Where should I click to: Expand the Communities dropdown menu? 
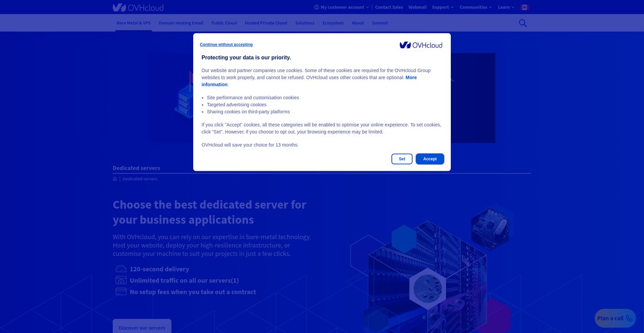[476, 8]
